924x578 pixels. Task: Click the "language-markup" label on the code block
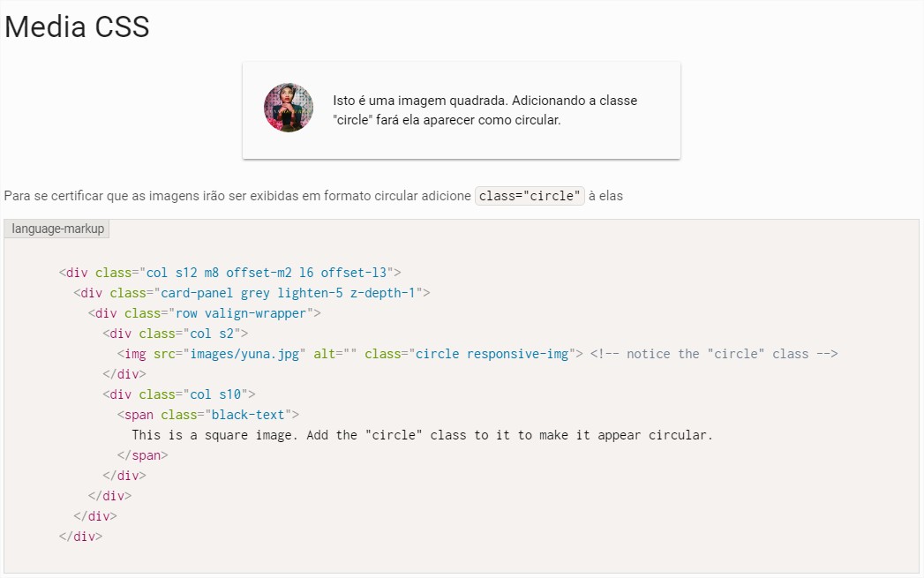coord(57,229)
